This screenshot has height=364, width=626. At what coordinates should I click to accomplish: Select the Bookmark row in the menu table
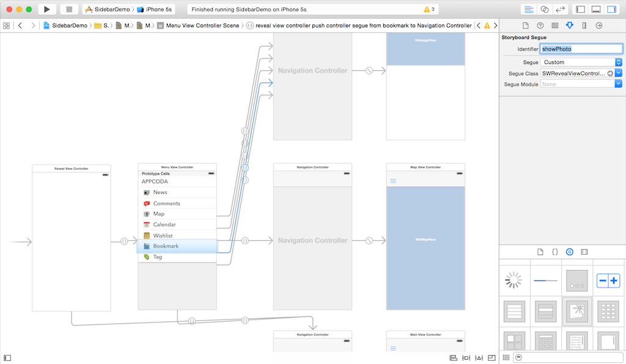click(177, 246)
